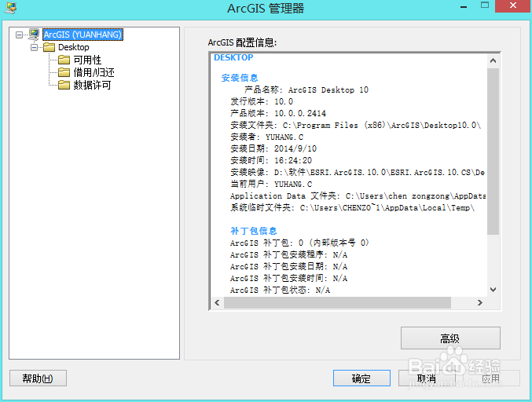
Task: Open the 数据许可 tree item
Action: tap(92, 85)
